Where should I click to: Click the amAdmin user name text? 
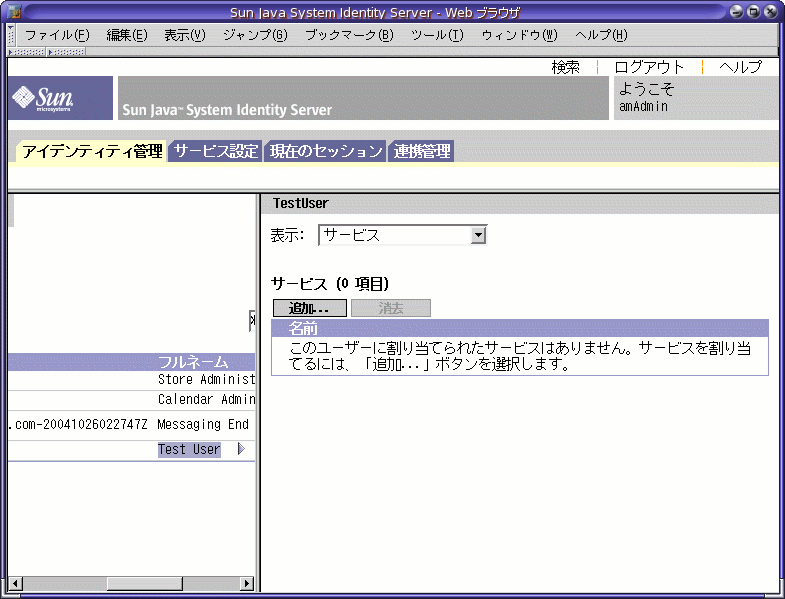643,106
